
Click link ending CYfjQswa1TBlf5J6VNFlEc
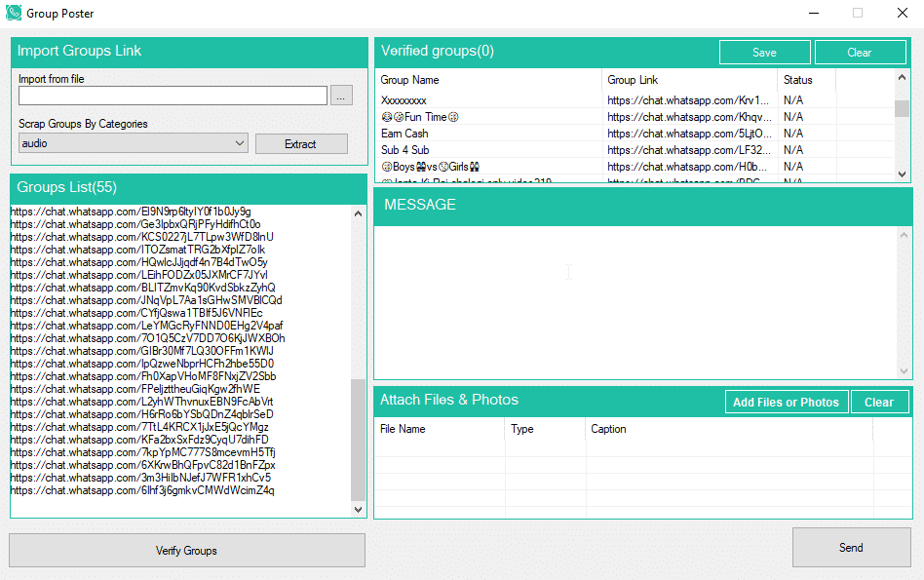(136, 313)
